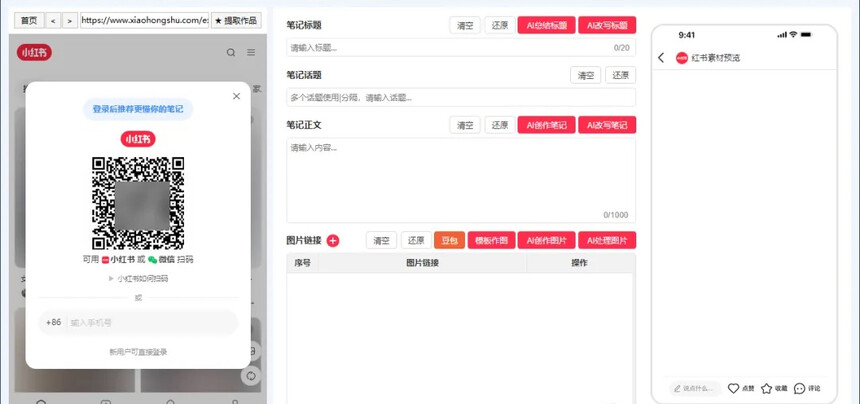Expand the 小红书如何扫码 disclosure
Screen dimensions: 860x404
[138, 279]
